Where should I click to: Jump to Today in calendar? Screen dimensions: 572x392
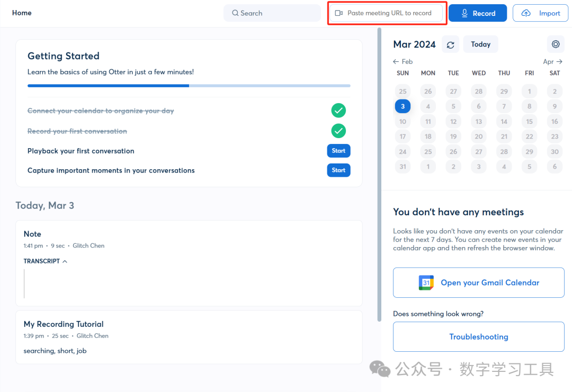[480, 44]
